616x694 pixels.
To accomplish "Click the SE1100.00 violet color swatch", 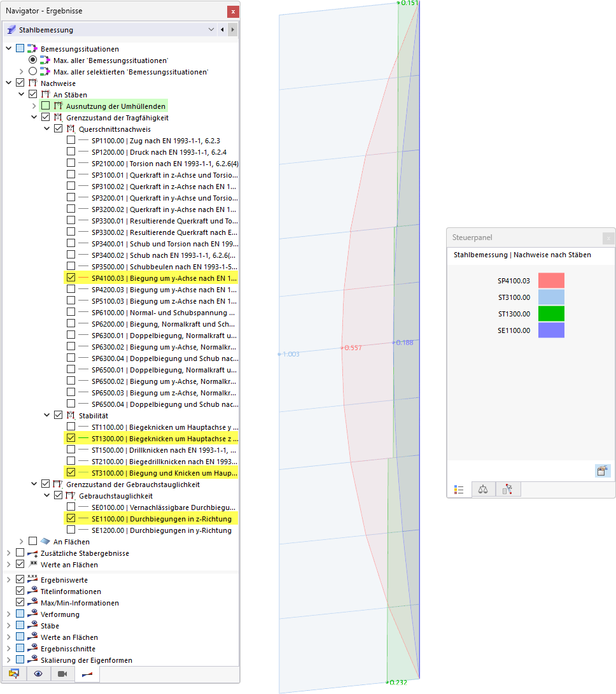I will (551, 330).
